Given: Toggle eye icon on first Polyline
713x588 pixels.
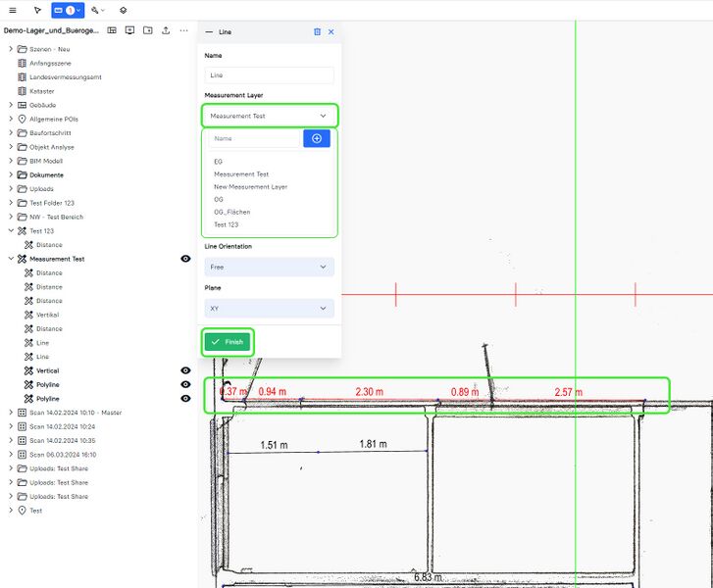Looking at the screenshot, I should [x=185, y=385].
